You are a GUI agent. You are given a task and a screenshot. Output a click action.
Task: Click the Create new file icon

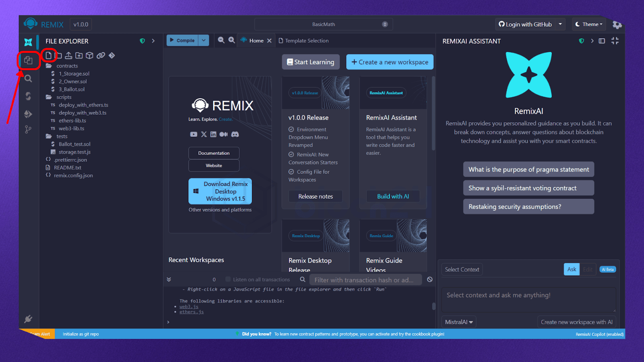click(x=49, y=56)
